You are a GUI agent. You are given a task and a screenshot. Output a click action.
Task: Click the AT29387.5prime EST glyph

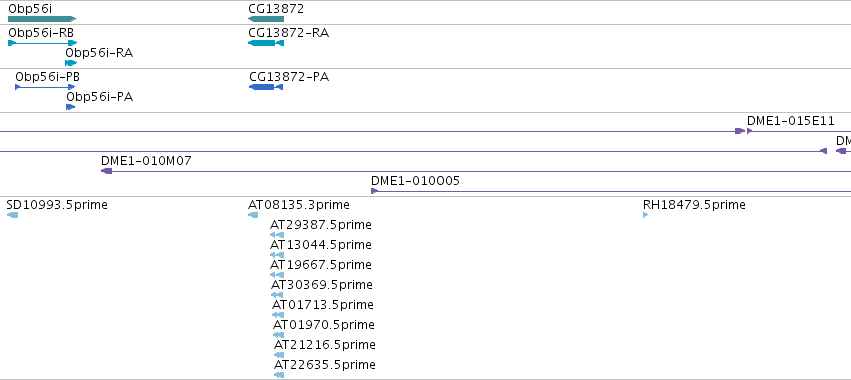277,235
